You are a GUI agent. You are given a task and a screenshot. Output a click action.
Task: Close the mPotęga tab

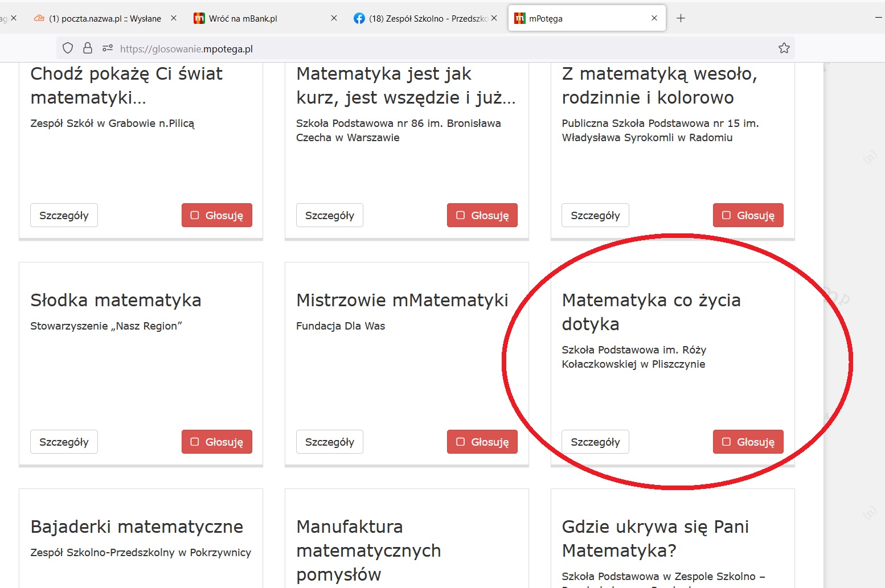654,18
